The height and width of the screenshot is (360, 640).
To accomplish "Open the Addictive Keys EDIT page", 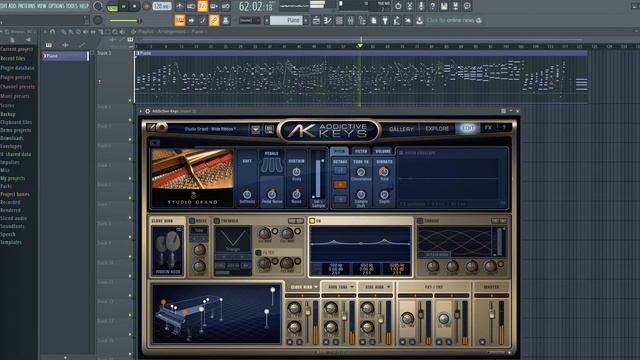I will click(x=468, y=128).
